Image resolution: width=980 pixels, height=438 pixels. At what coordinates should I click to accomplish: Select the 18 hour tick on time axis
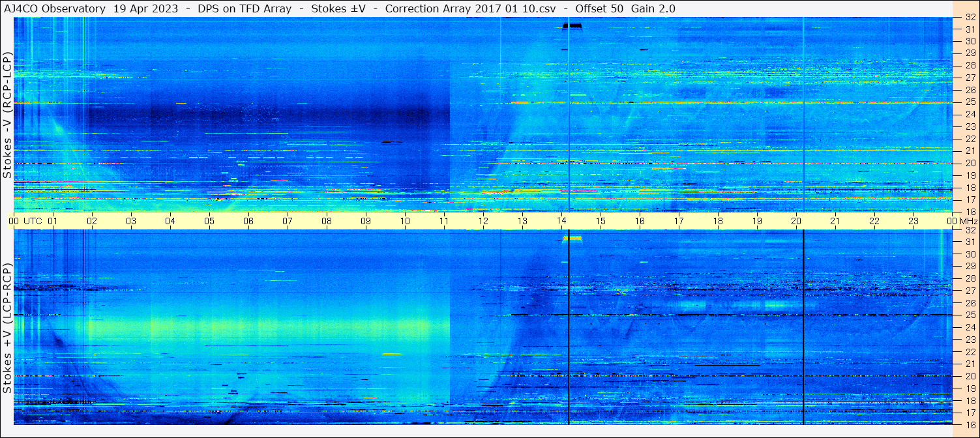[x=718, y=221]
